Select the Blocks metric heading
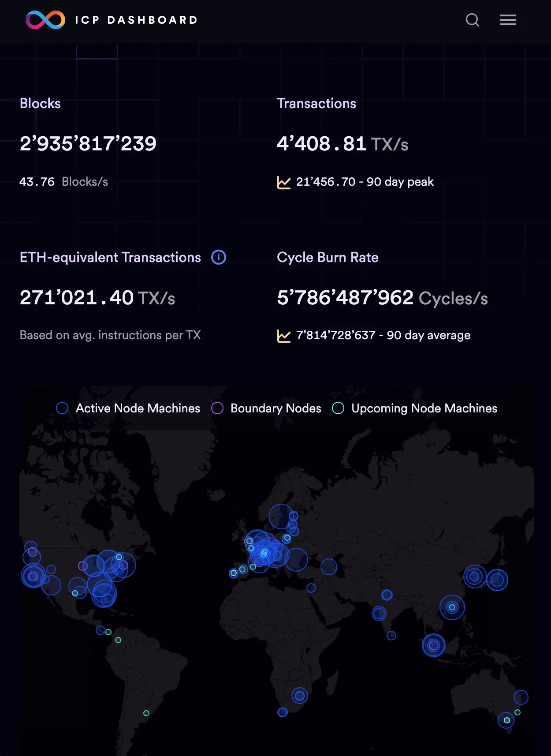Image resolution: width=551 pixels, height=756 pixels. coord(40,103)
